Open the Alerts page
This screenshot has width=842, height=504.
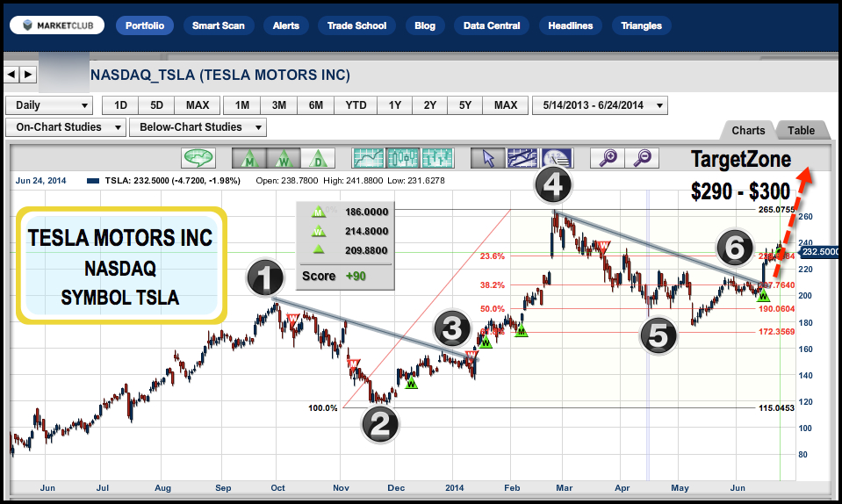[285, 25]
